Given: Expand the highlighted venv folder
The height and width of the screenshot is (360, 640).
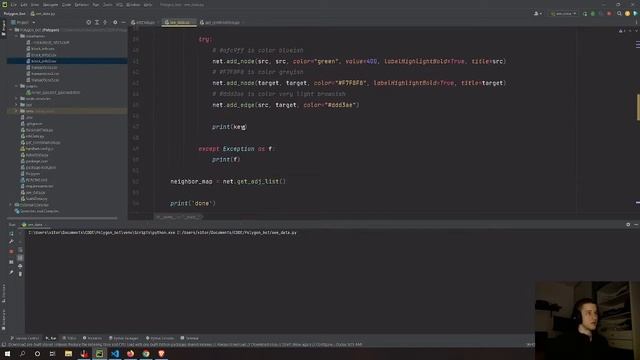Looking at the screenshot, I should pyautogui.click(x=17, y=111).
